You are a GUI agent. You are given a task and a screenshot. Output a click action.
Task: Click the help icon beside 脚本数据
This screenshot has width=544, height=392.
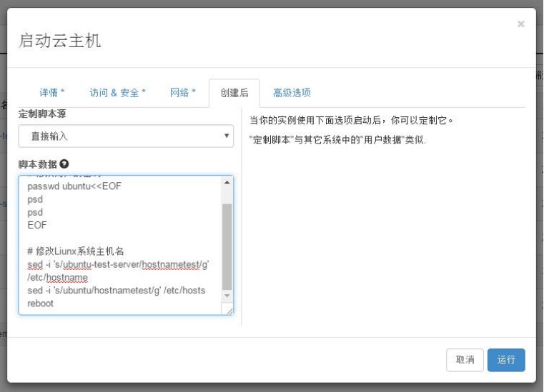[x=65, y=164]
